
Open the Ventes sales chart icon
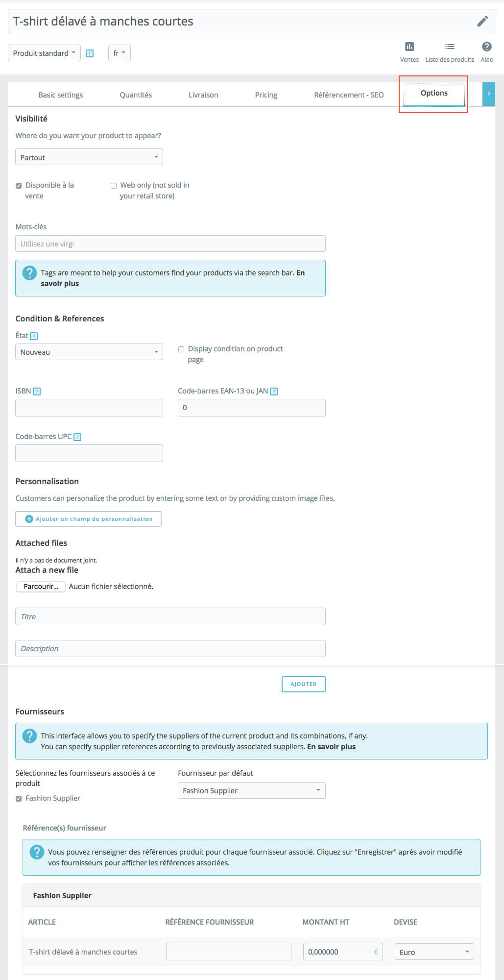tap(409, 47)
